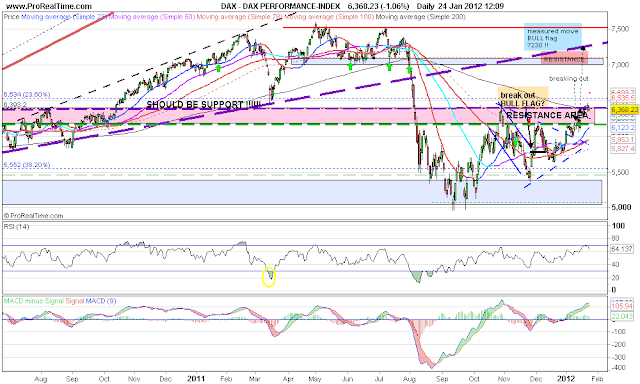Image resolution: width=640 pixels, height=384 pixels.
Task: Select the Price legend label
Action: [x=11, y=17]
